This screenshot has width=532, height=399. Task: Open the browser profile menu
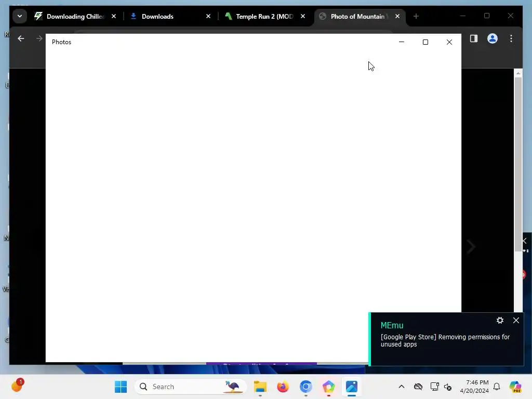(x=493, y=38)
